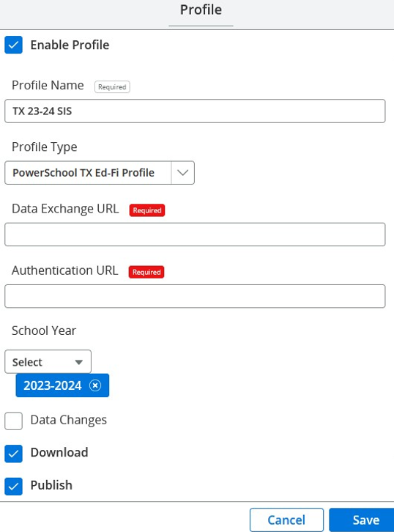This screenshot has height=532, width=394.
Task: Open the School Year Select dropdown
Action: pos(48,362)
